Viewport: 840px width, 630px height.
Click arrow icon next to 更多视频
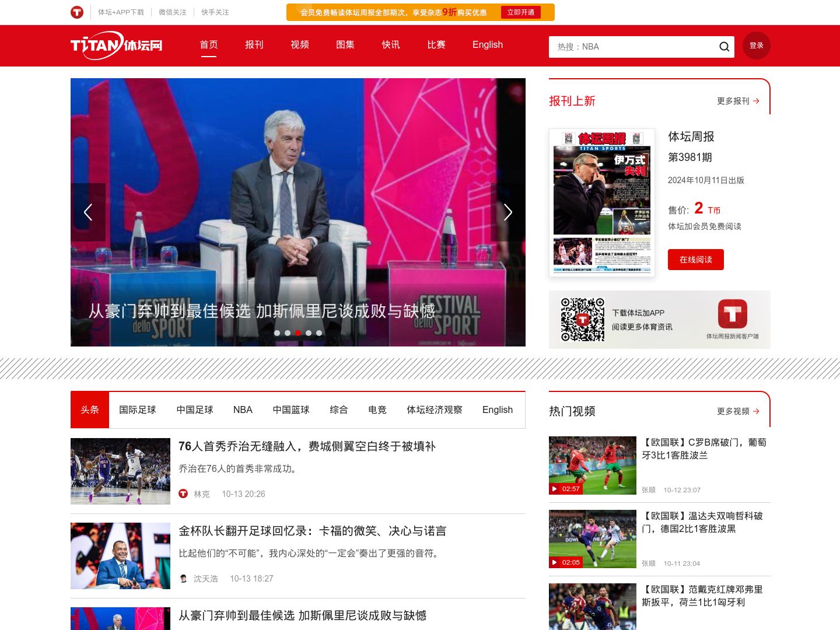(757, 411)
